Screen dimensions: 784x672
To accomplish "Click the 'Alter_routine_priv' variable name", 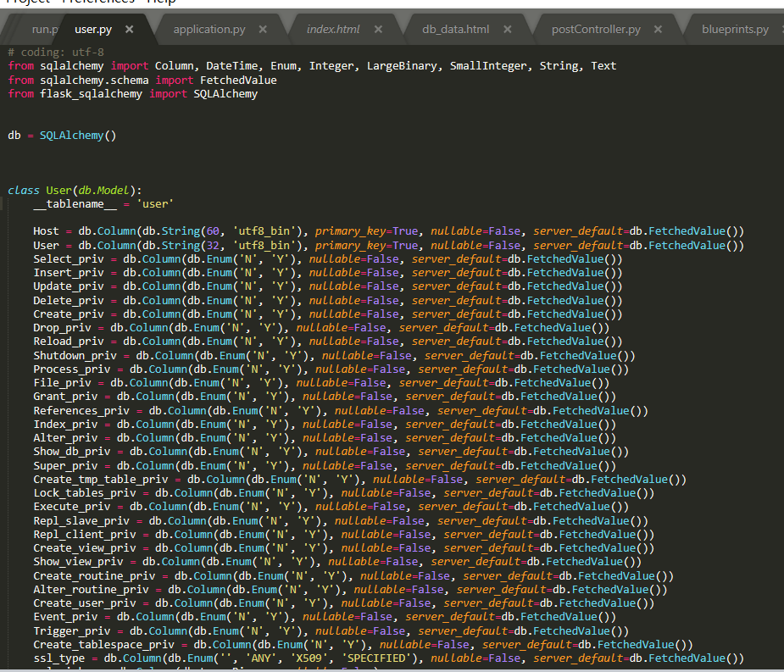I will [91, 590].
